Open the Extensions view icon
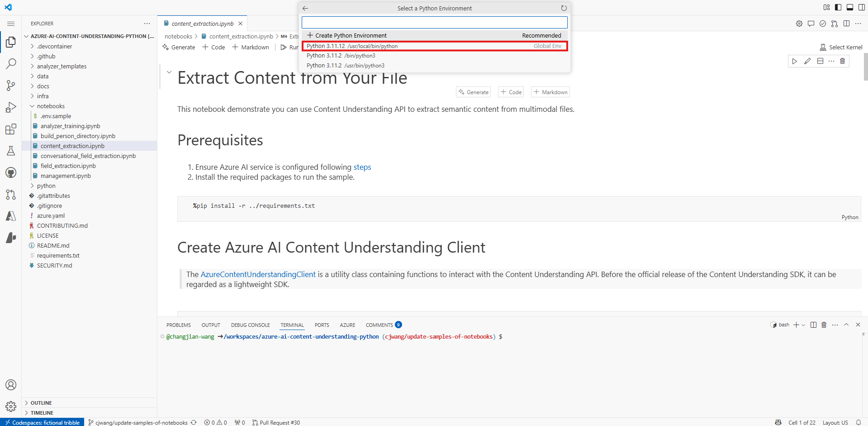 (x=11, y=129)
